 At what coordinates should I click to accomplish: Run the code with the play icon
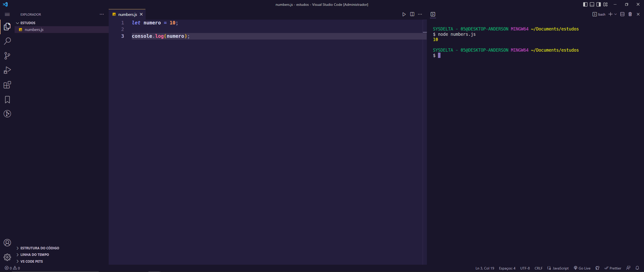pos(404,14)
